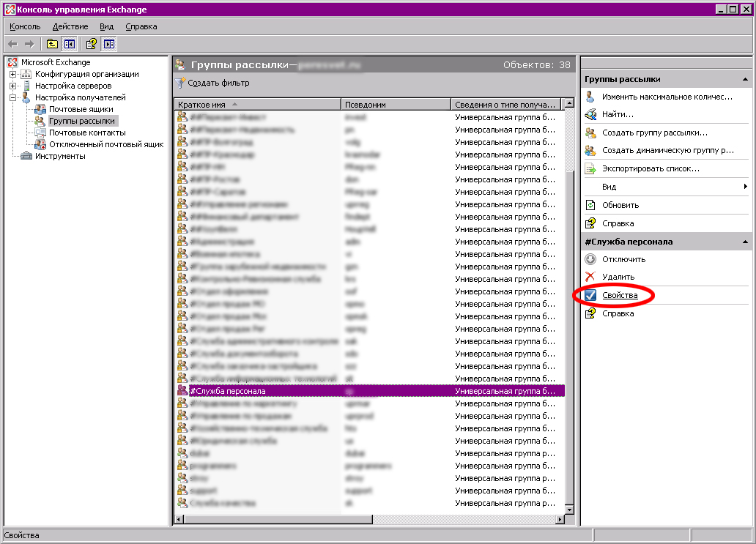Viewport: 756px width, 544px height.
Task: Click Справка under #Служба персонала actions
Action: (618, 313)
